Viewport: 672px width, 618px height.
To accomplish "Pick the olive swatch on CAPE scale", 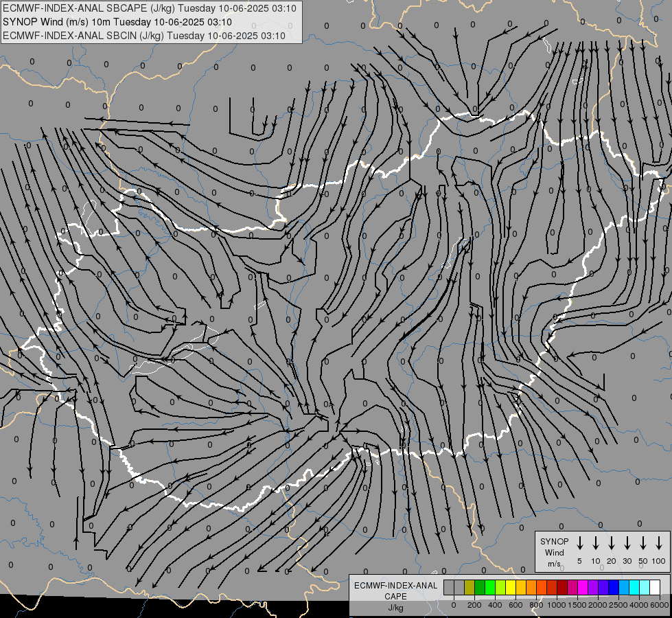I will 470,587.
